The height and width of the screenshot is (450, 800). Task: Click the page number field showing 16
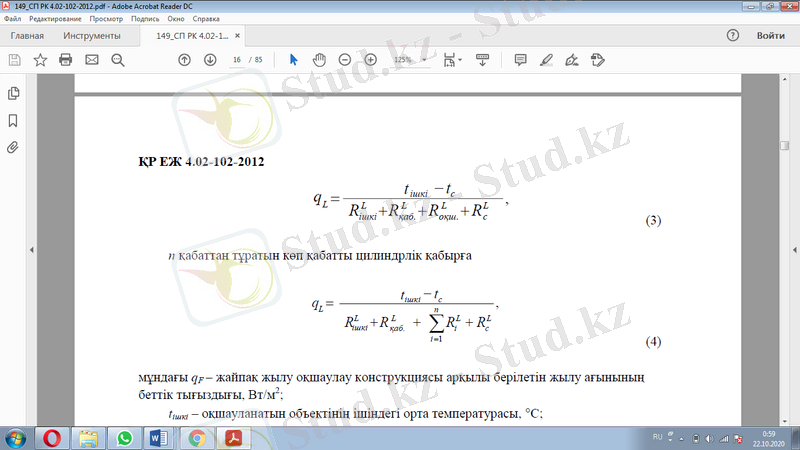237,60
